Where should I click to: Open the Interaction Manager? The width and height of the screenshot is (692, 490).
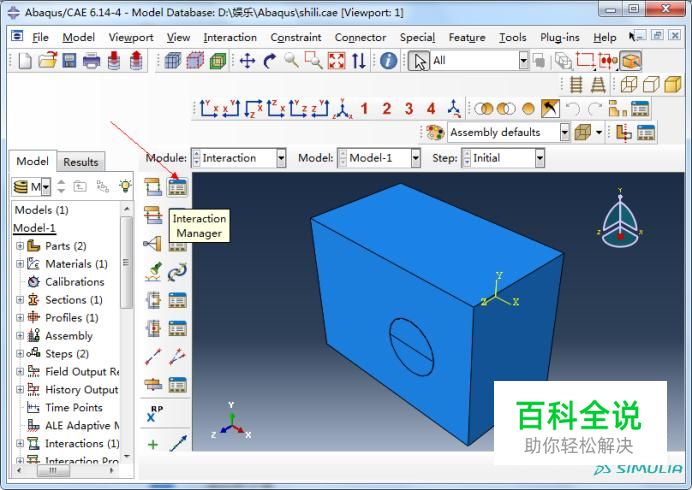[x=177, y=187]
